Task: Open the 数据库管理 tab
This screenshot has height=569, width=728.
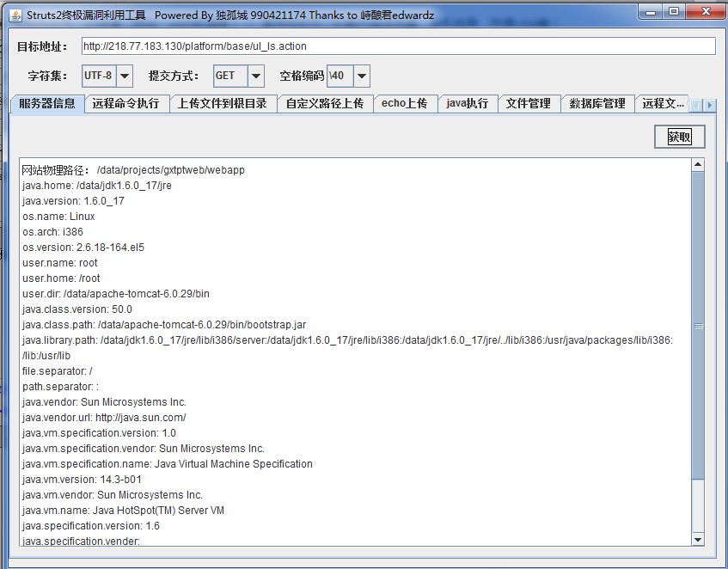Action: click(x=597, y=103)
